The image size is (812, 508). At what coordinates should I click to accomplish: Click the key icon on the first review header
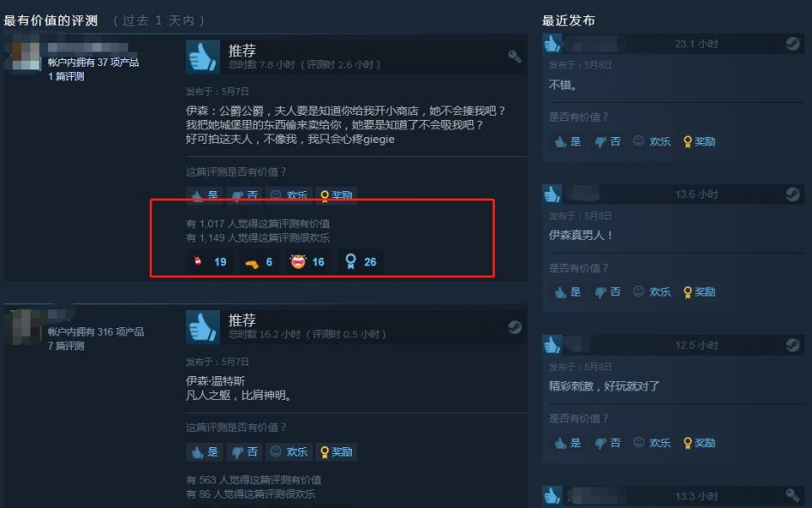pyautogui.click(x=514, y=56)
